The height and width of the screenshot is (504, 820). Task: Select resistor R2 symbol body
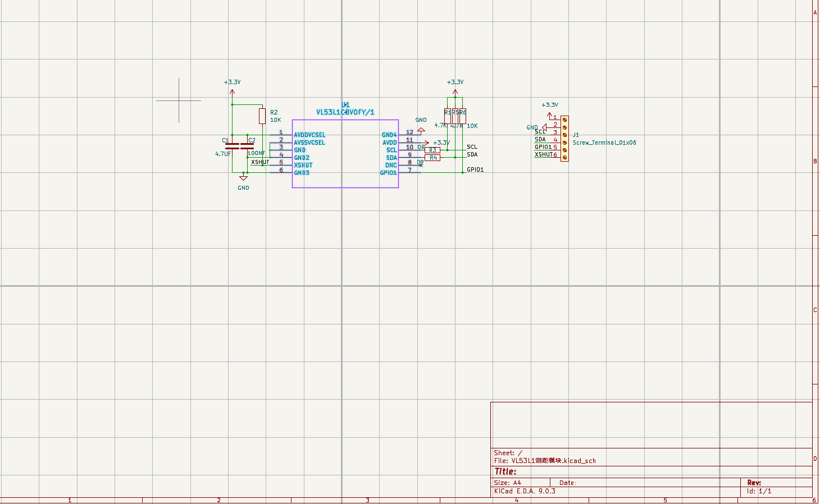pos(262,116)
